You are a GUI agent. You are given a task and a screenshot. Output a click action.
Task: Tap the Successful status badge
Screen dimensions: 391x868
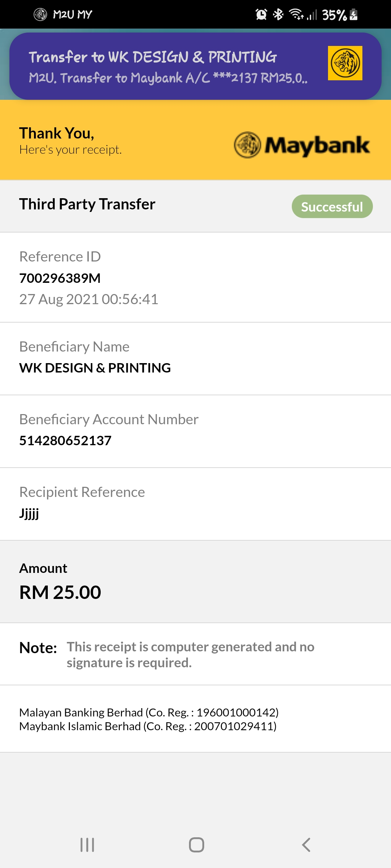pos(332,207)
